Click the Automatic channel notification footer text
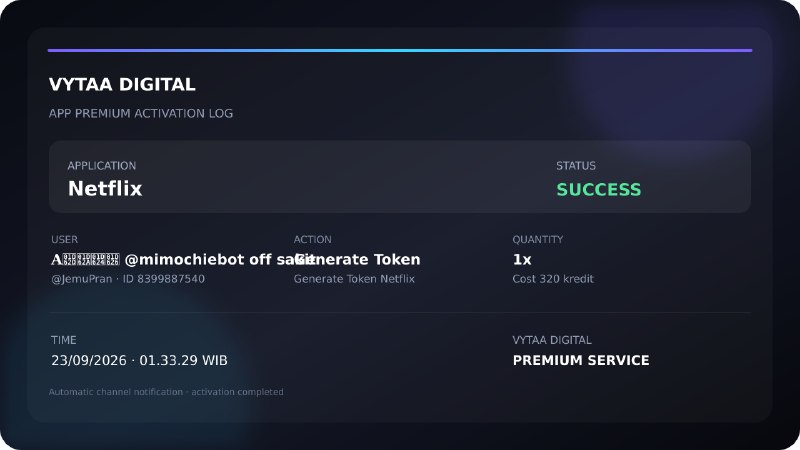The image size is (800, 450). coord(166,392)
